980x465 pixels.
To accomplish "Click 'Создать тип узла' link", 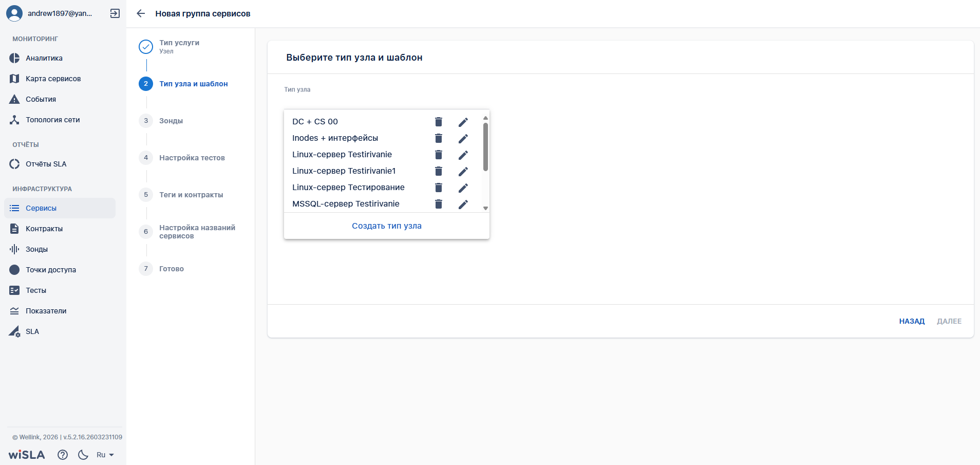I will tap(386, 226).
